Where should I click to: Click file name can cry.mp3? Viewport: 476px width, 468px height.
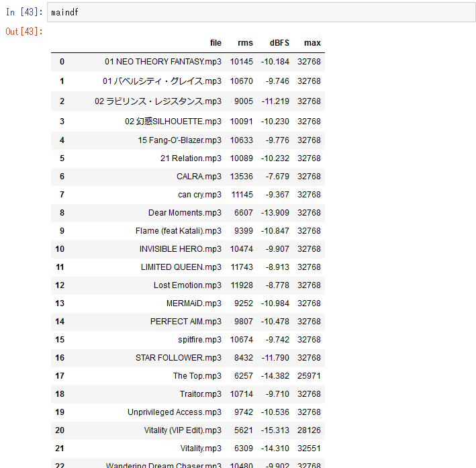(x=200, y=194)
